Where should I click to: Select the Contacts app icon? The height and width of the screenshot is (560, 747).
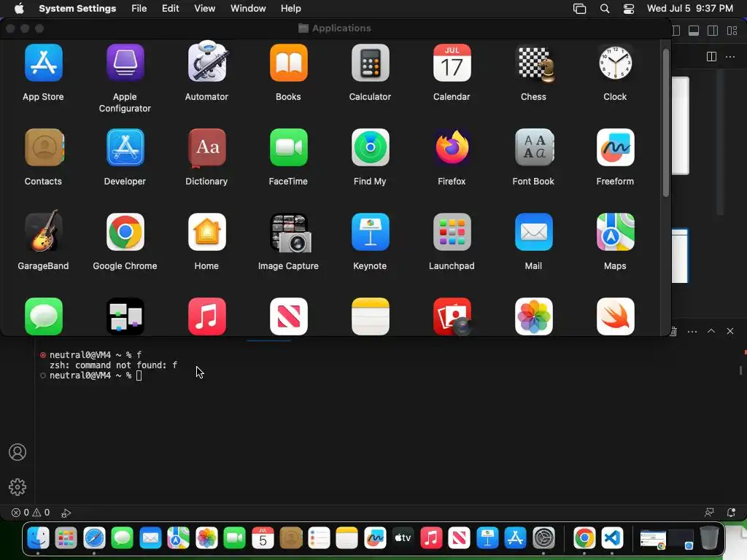click(x=43, y=147)
